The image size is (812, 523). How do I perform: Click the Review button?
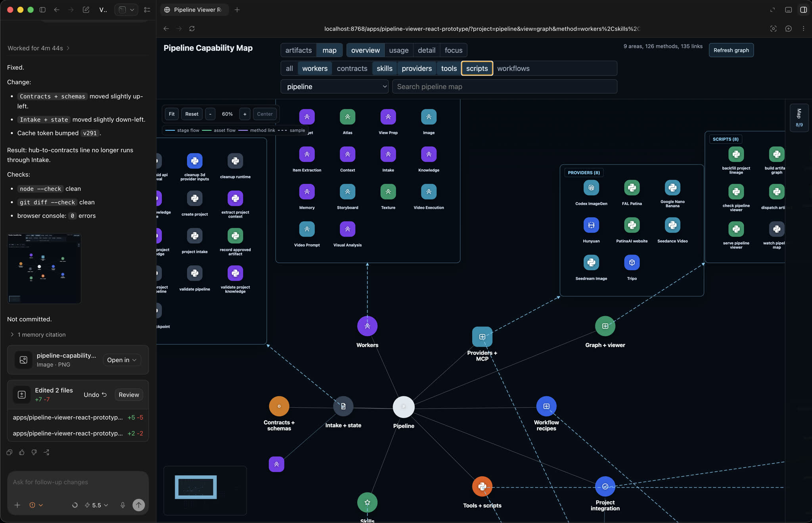[129, 395]
